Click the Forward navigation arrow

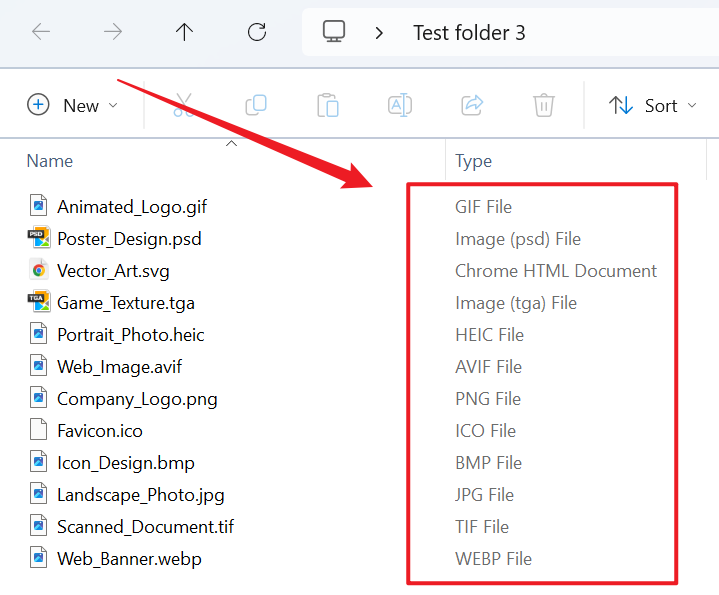tap(113, 32)
